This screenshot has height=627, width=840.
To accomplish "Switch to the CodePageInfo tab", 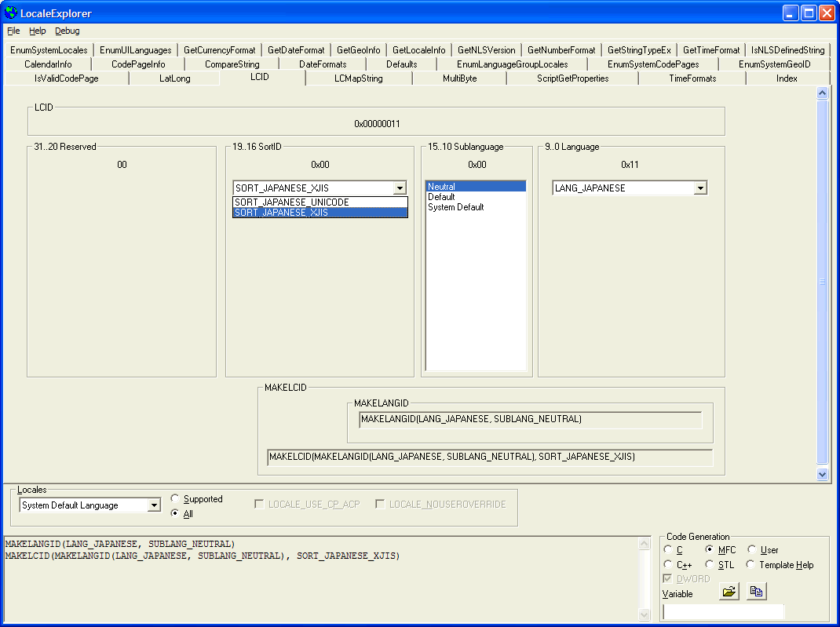I will 138,64.
